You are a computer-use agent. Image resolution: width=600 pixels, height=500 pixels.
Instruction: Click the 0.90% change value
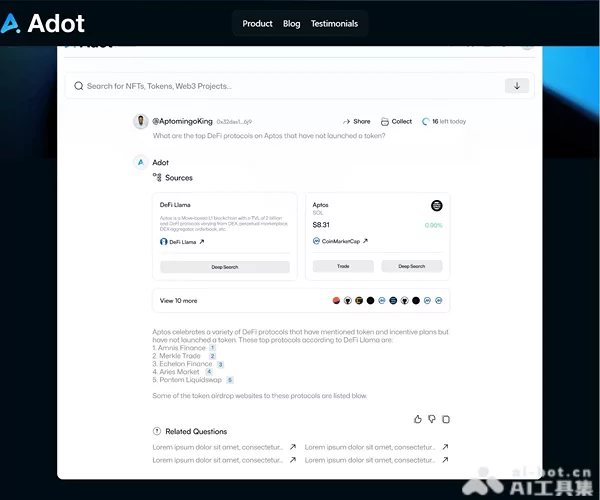(433, 225)
